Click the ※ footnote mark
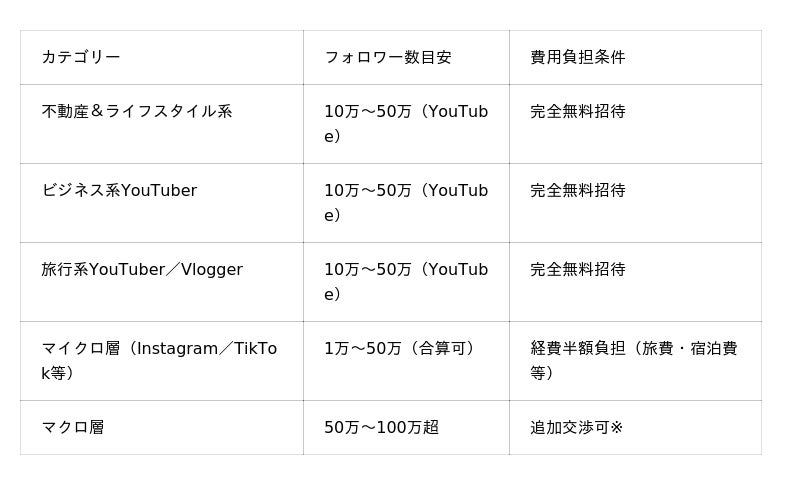800x485 pixels. point(616,427)
